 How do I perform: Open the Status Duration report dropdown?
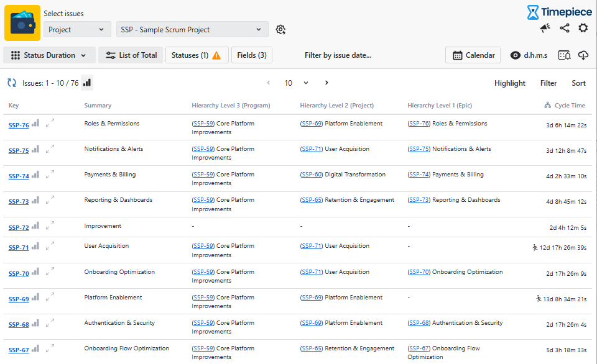click(49, 55)
